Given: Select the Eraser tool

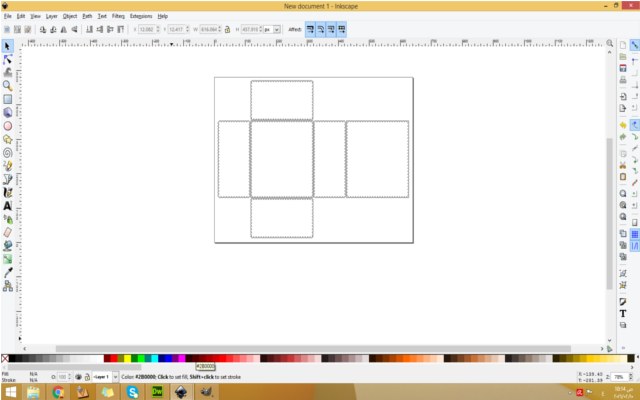Looking at the screenshot, I should (x=7, y=232).
